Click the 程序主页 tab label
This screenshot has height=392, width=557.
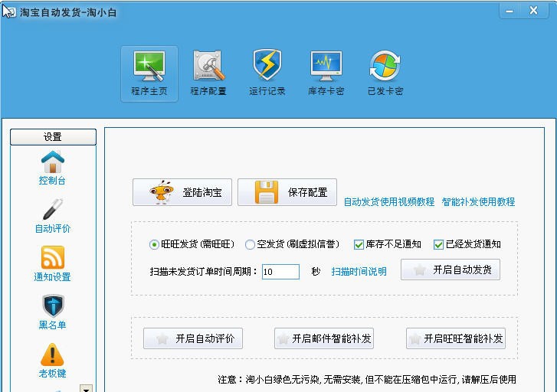(149, 91)
